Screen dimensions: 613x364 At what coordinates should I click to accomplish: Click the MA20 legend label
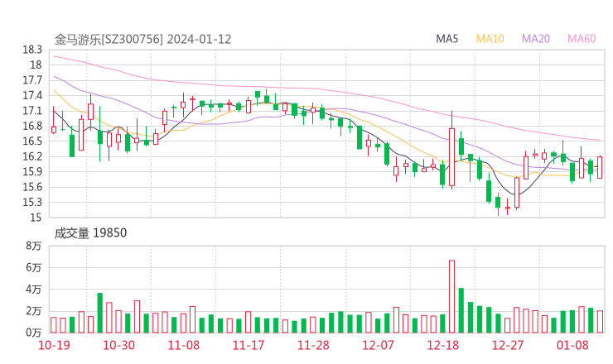click(x=536, y=39)
